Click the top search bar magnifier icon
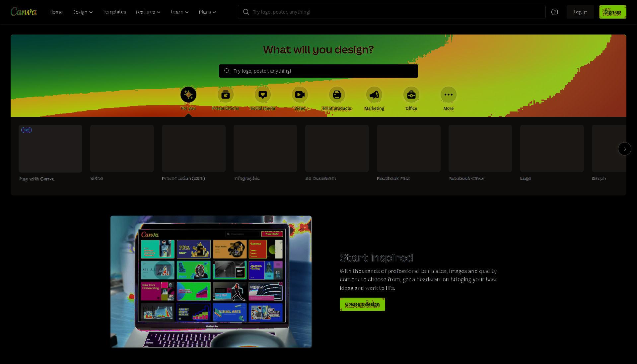 246,12
